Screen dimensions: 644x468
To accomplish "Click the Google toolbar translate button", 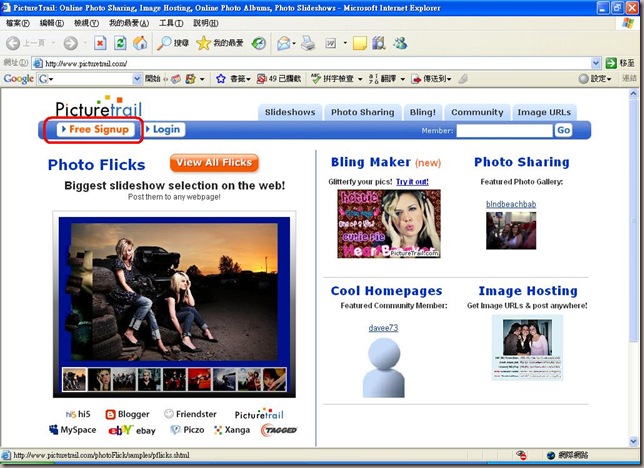I will 383,78.
